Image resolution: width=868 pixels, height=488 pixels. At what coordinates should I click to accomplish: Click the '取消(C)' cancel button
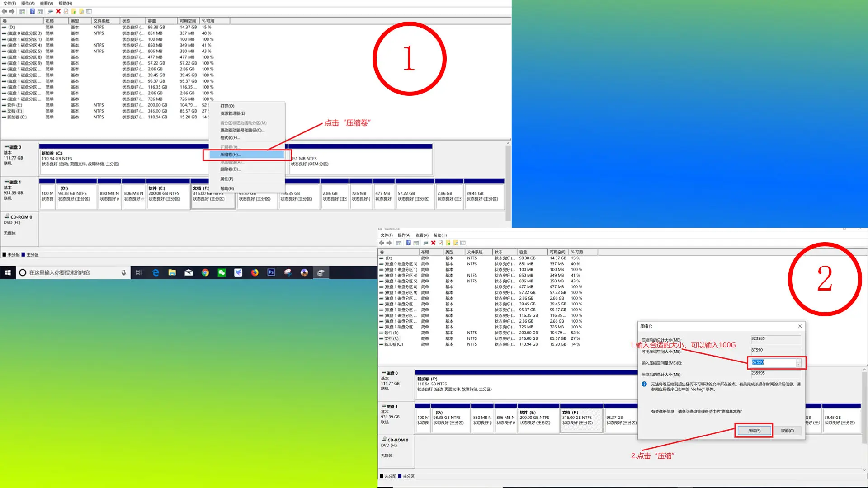pyautogui.click(x=787, y=431)
